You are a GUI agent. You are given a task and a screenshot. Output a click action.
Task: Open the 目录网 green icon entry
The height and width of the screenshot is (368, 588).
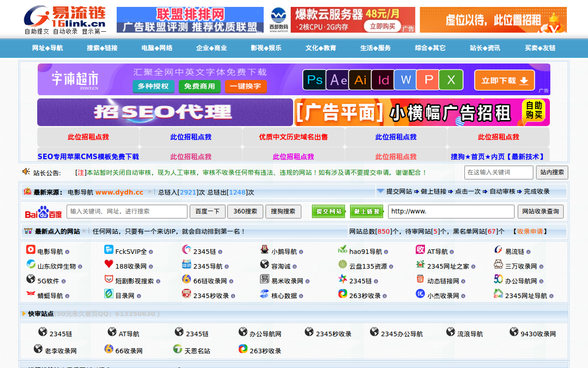108,294
